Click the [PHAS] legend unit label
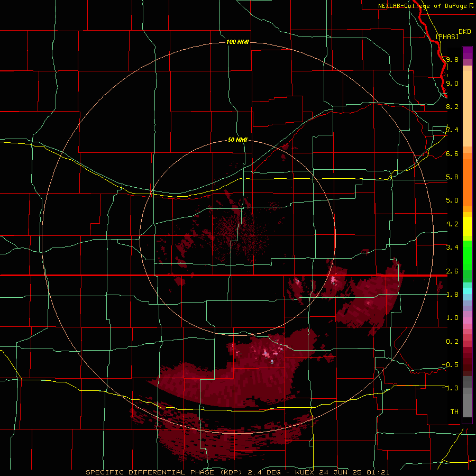The height and width of the screenshot is (476, 476). [447, 36]
